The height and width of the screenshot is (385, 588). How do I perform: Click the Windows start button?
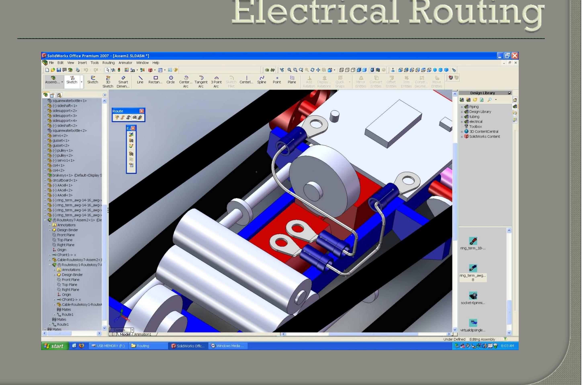point(55,346)
